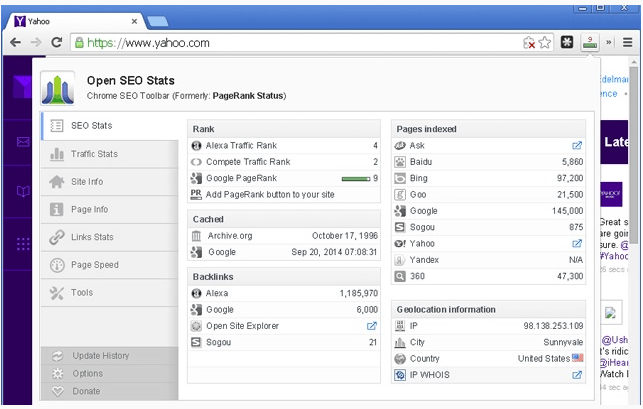The height and width of the screenshot is (409, 643).
Task: Click the Yahoo sidebar book icon
Action: coord(23,191)
